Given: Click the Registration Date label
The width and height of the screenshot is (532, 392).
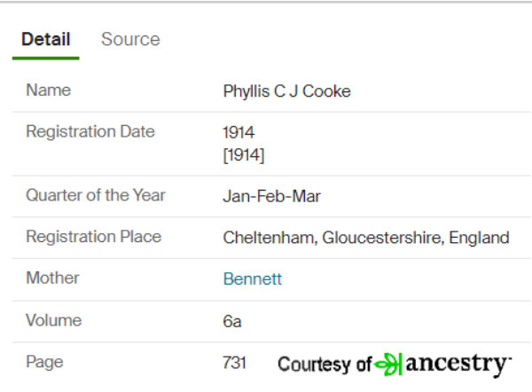Looking at the screenshot, I should (90, 131).
